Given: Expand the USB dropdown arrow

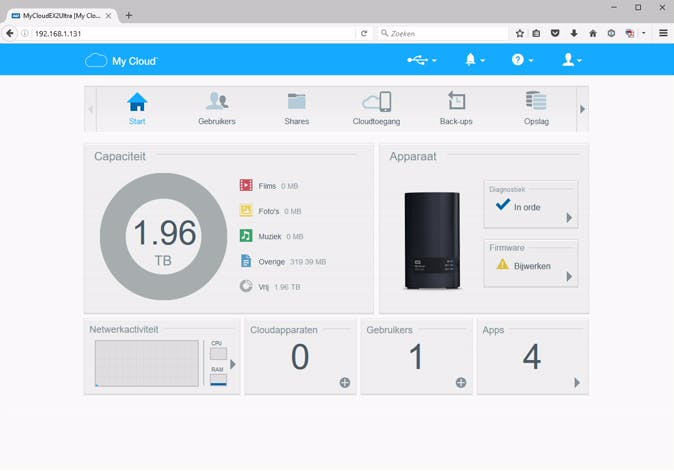Looking at the screenshot, I should coord(434,61).
